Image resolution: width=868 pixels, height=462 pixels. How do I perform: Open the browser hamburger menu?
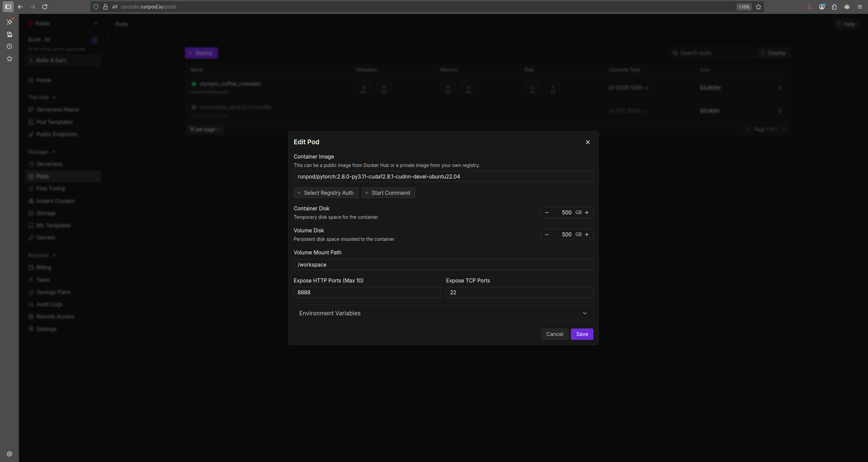(860, 7)
